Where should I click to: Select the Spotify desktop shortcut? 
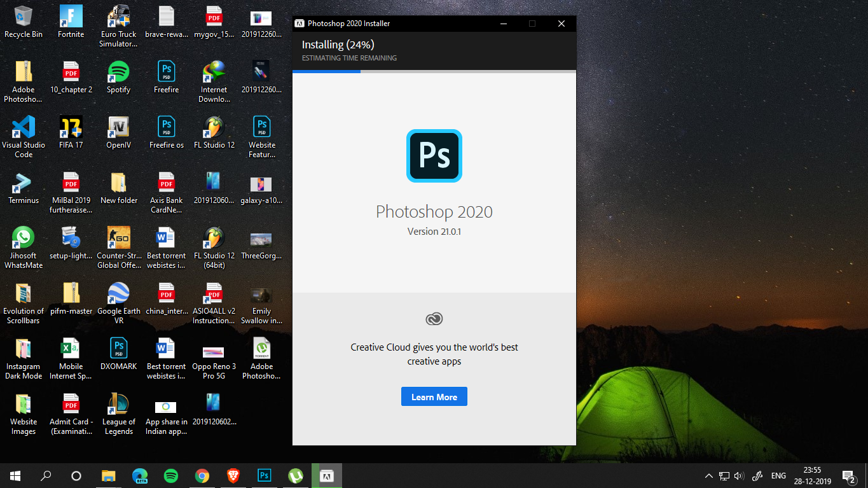(118, 78)
